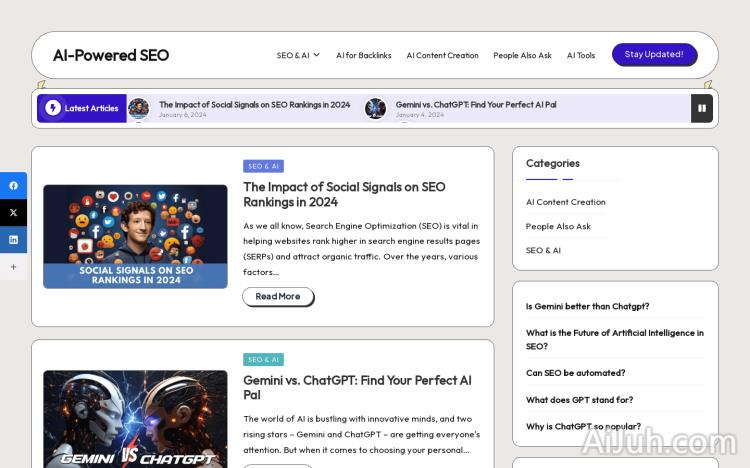Open AI for Backlinks menu item
Viewport: 750px width, 468px height.
click(364, 55)
